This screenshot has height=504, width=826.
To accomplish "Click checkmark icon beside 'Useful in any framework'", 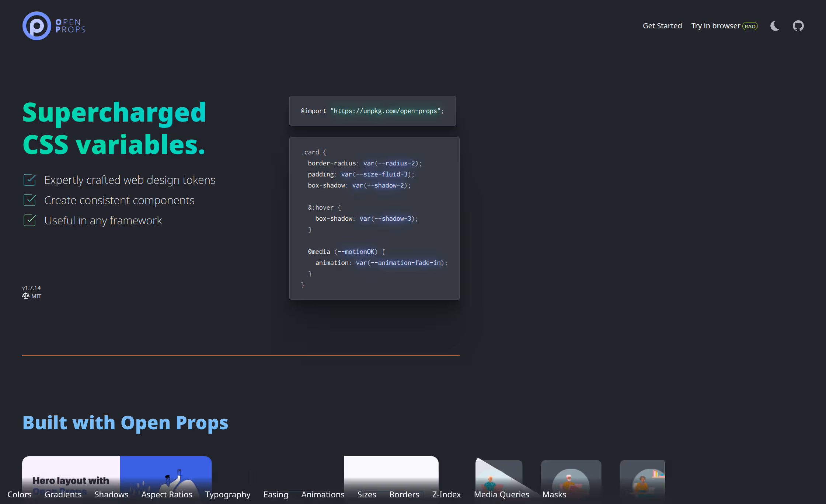I will point(29,220).
